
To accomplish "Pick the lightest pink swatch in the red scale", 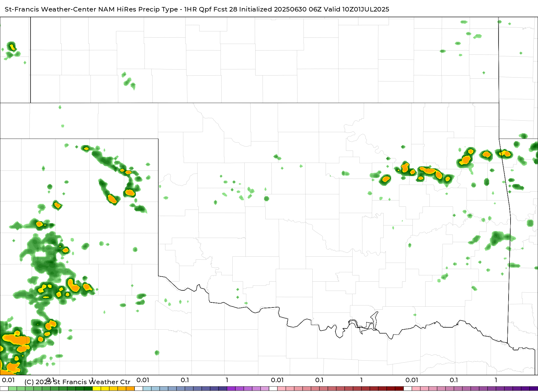I will pos(282,389).
